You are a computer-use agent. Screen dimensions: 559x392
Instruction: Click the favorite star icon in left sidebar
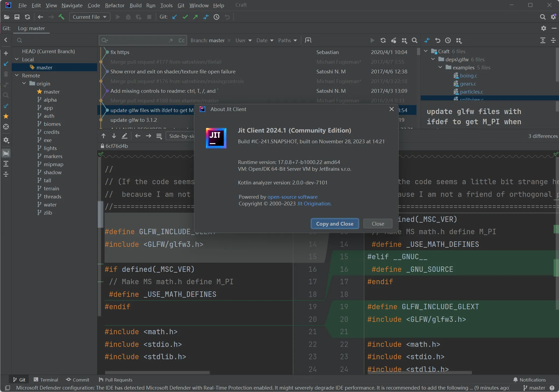[6, 116]
